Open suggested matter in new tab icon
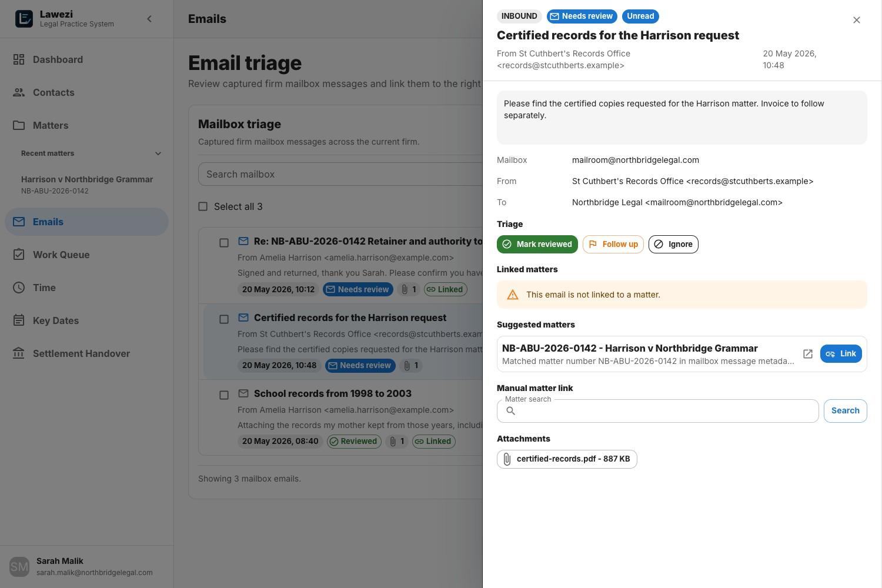This screenshot has width=882, height=588. [x=808, y=354]
